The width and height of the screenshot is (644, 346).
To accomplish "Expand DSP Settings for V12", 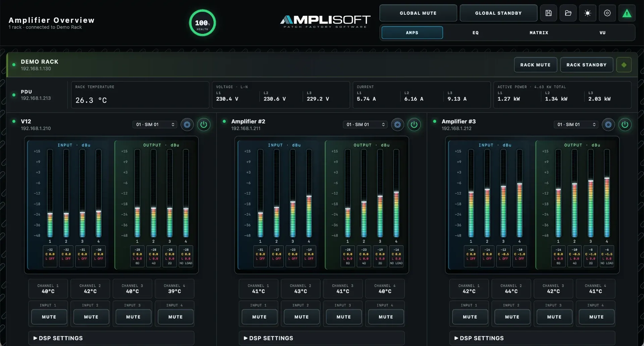I will pos(111,338).
